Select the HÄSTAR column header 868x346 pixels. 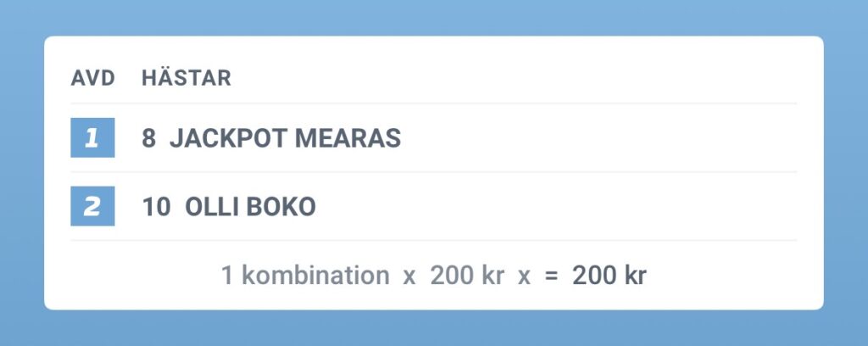[x=186, y=79]
